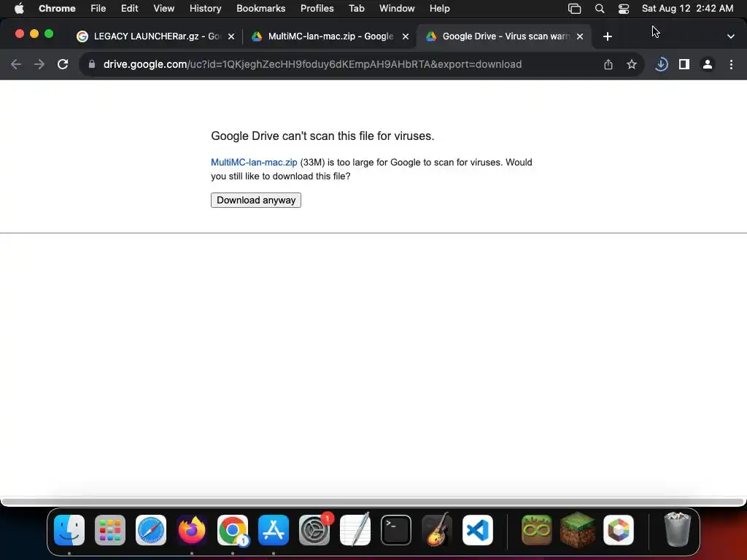
Task: Close the Virus scan warning tab
Action: (580, 36)
